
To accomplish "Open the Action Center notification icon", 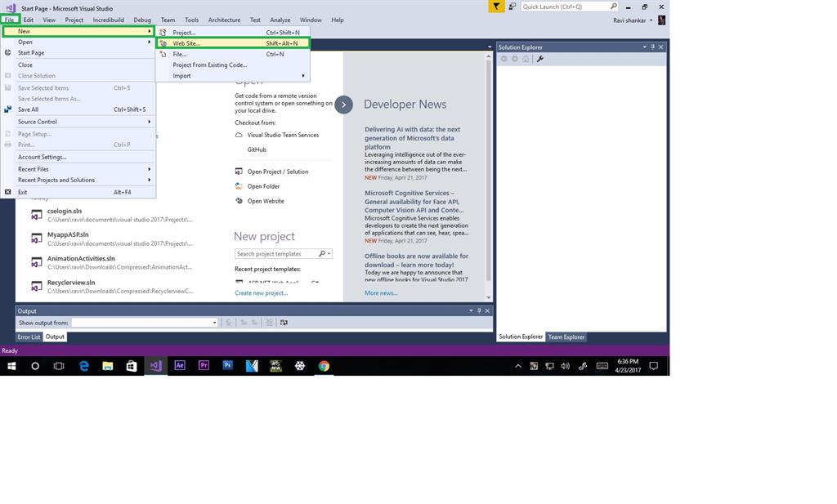I will (653, 366).
